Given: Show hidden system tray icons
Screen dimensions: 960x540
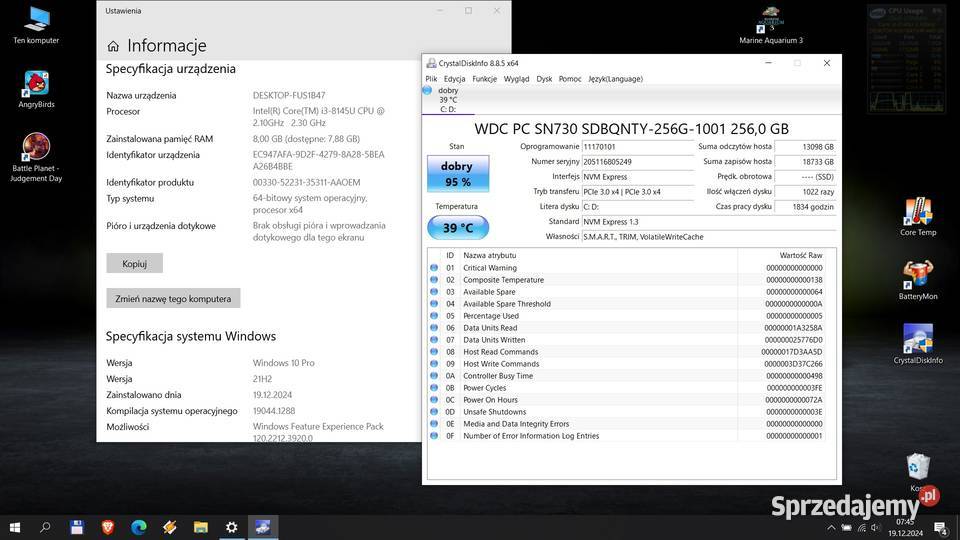Looking at the screenshot, I should (x=831, y=527).
